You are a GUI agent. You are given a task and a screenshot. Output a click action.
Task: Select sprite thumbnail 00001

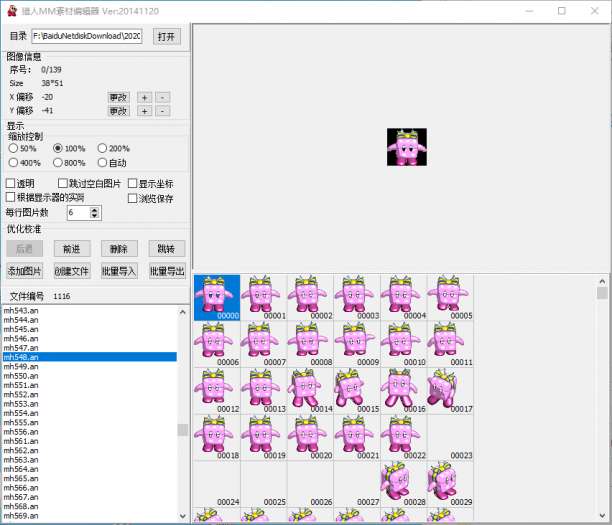263,298
